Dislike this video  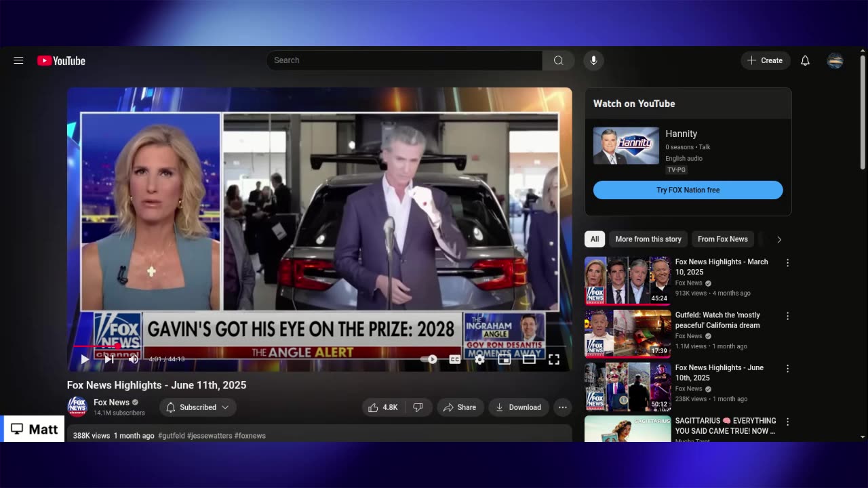pyautogui.click(x=418, y=407)
